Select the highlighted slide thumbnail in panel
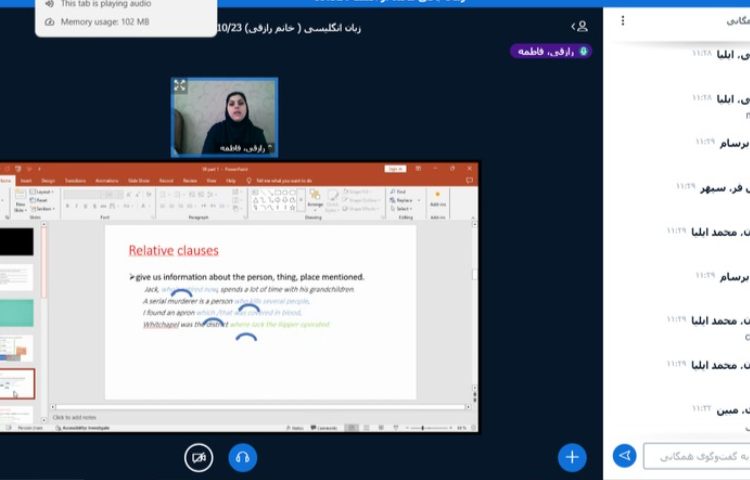This screenshot has height=480, width=750. click(x=17, y=383)
